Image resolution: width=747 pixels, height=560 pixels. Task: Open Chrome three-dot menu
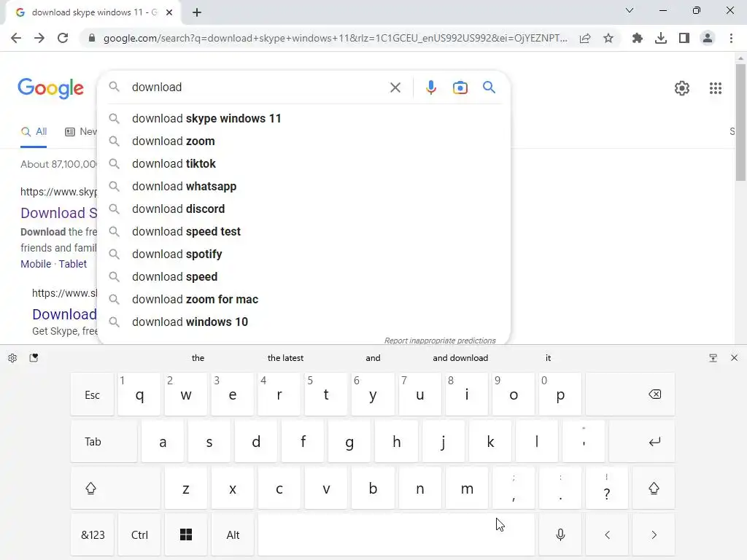(731, 38)
